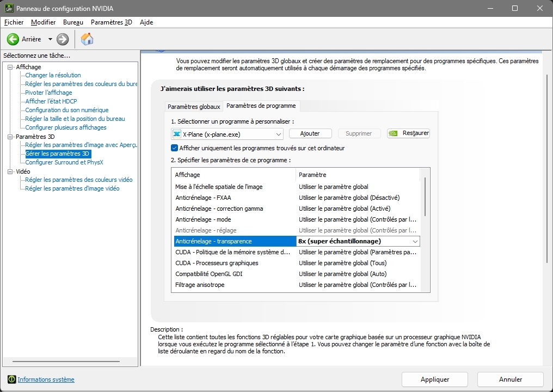
Task: Click the Ajouter button
Action: tap(310, 133)
